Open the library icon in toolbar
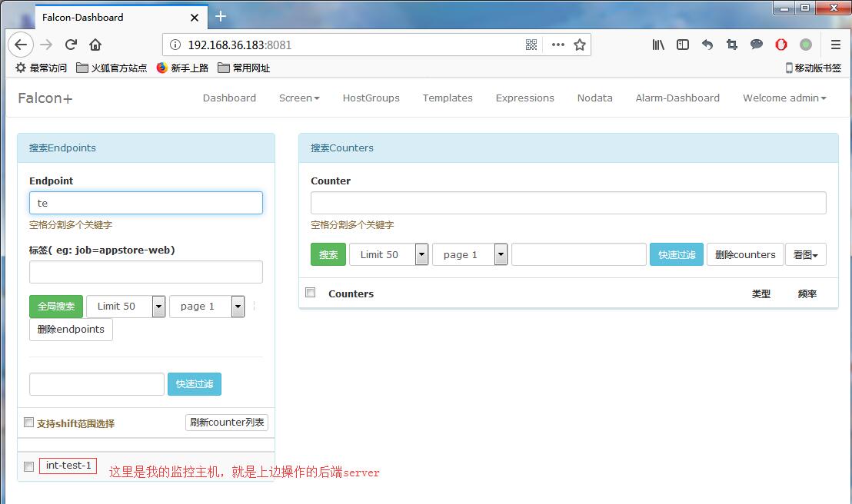This screenshot has width=852, height=504. pyautogui.click(x=658, y=45)
